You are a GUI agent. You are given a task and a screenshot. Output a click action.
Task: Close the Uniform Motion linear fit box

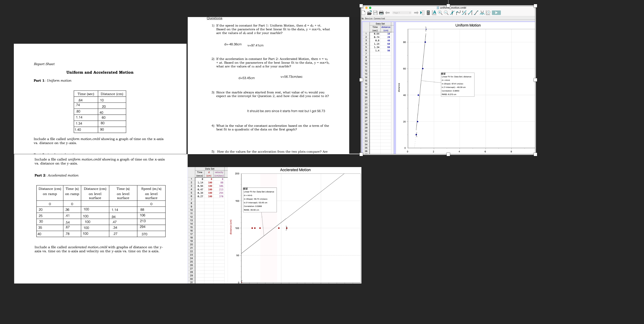tap(442, 74)
